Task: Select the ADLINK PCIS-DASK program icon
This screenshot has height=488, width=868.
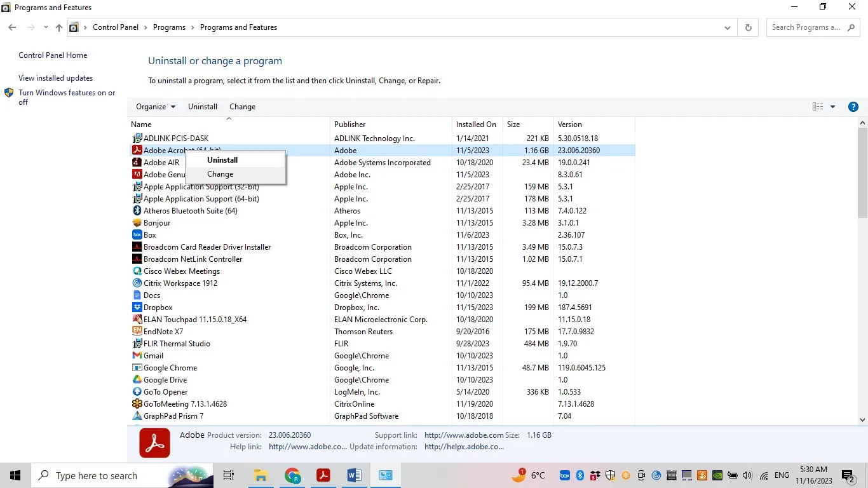Action: (x=137, y=139)
